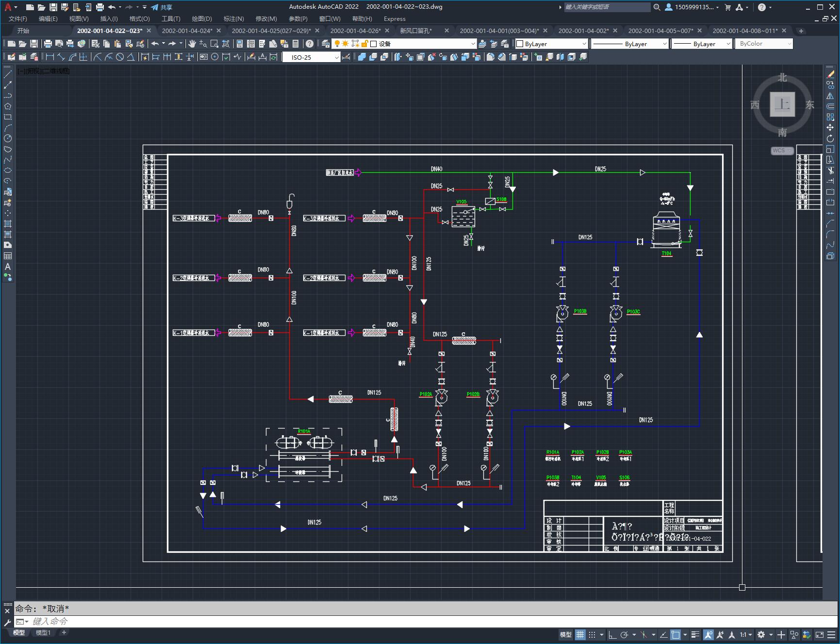The image size is (840, 644).
Task: Switch to the 新风口留孔 drawing tab
Action: coord(416,31)
